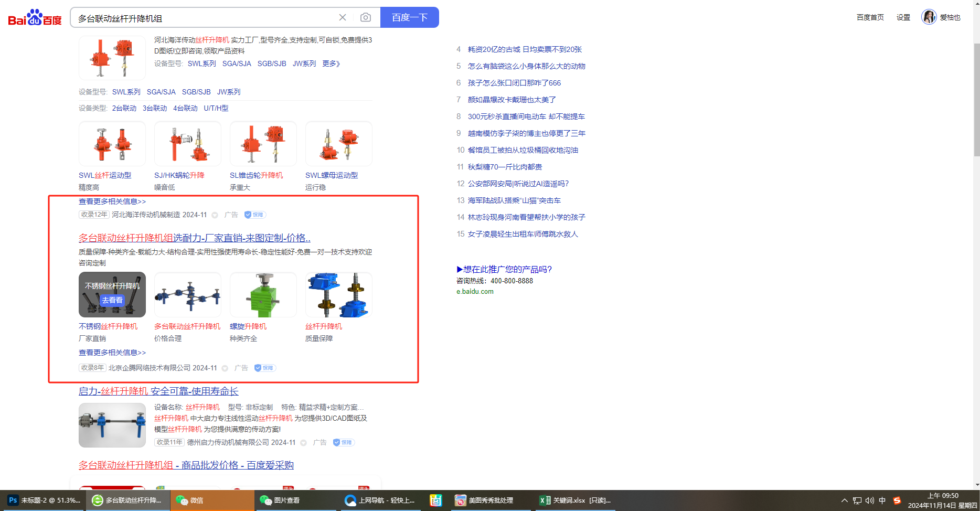The width and height of the screenshot is (980, 511).
Task: Click the 螺旋升降机 caption link
Action: [x=248, y=326]
